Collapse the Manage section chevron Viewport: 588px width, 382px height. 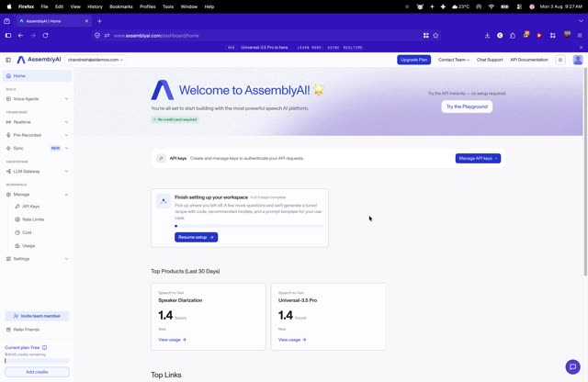pos(66,195)
